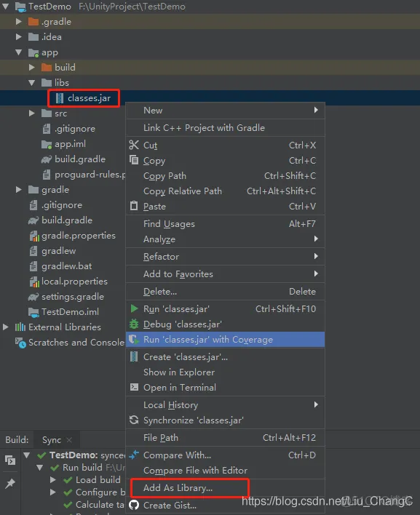420x515 pixels.
Task: Click the orange .gradle folder icon
Action: pos(33,22)
